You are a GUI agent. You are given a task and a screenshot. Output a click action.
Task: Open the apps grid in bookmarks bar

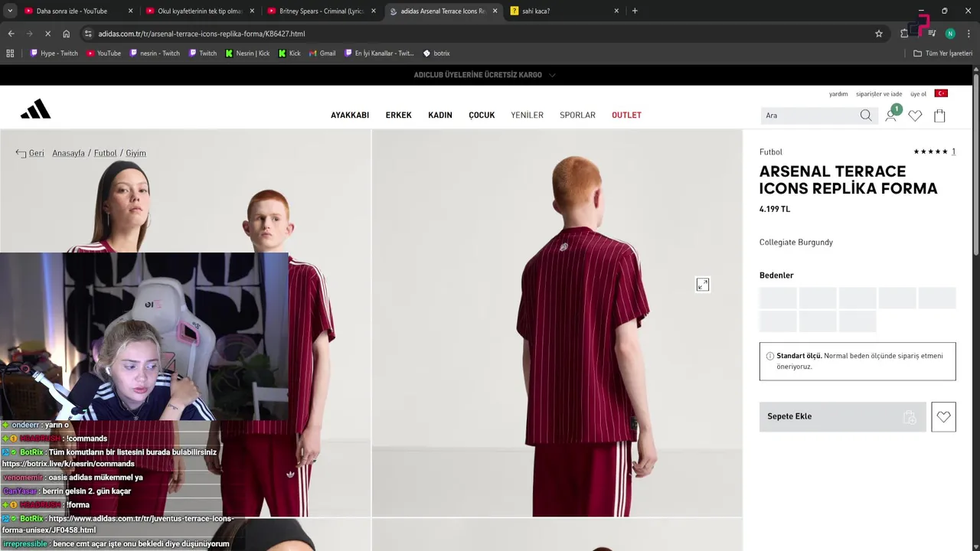click(10, 54)
